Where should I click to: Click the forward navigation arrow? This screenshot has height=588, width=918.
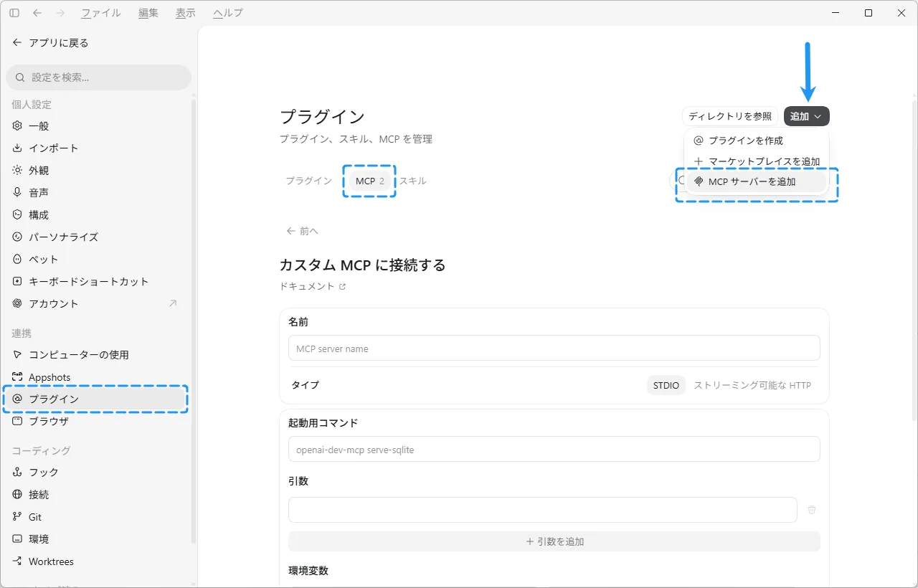tap(60, 13)
